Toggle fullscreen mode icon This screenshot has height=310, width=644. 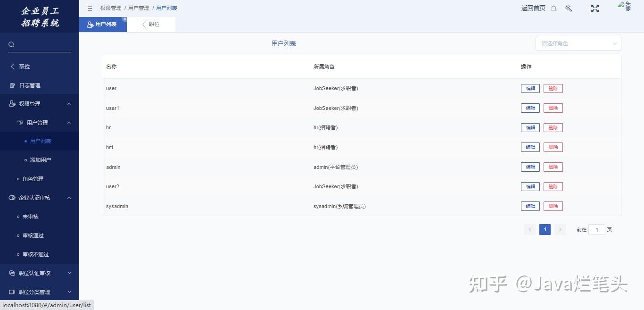point(595,8)
